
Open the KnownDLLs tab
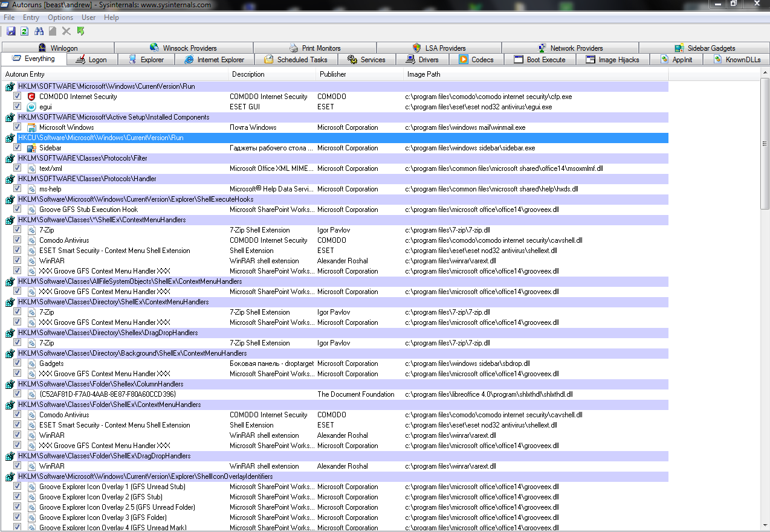[737, 59]
